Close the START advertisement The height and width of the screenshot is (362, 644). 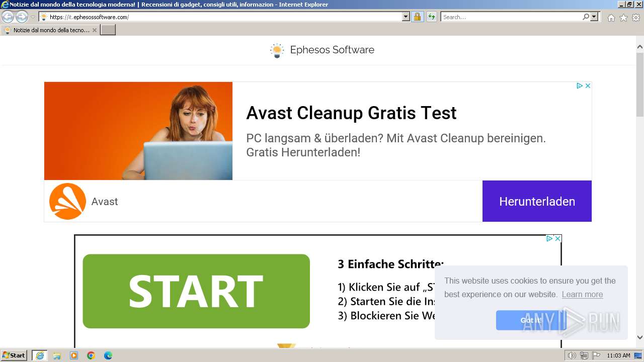click(557, 239)
